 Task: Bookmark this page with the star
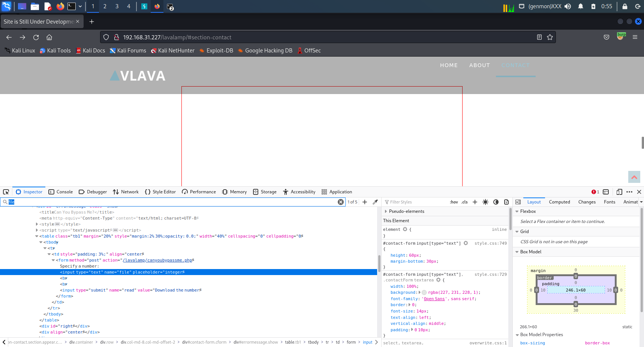[x=550, y=37]
